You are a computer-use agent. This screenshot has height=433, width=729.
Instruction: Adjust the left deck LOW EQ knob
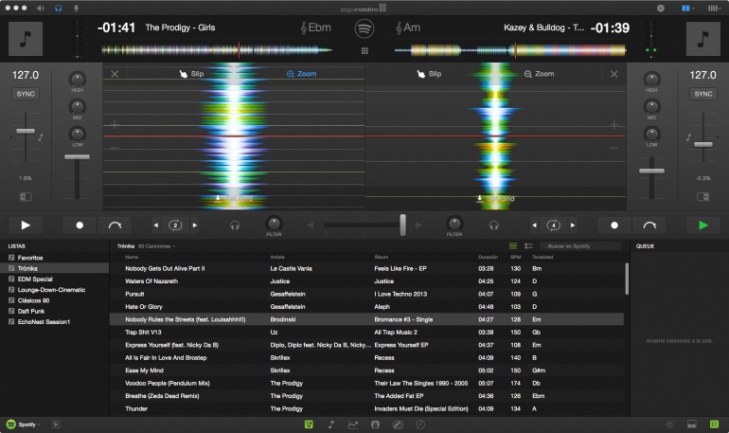[x=77, y=134]
